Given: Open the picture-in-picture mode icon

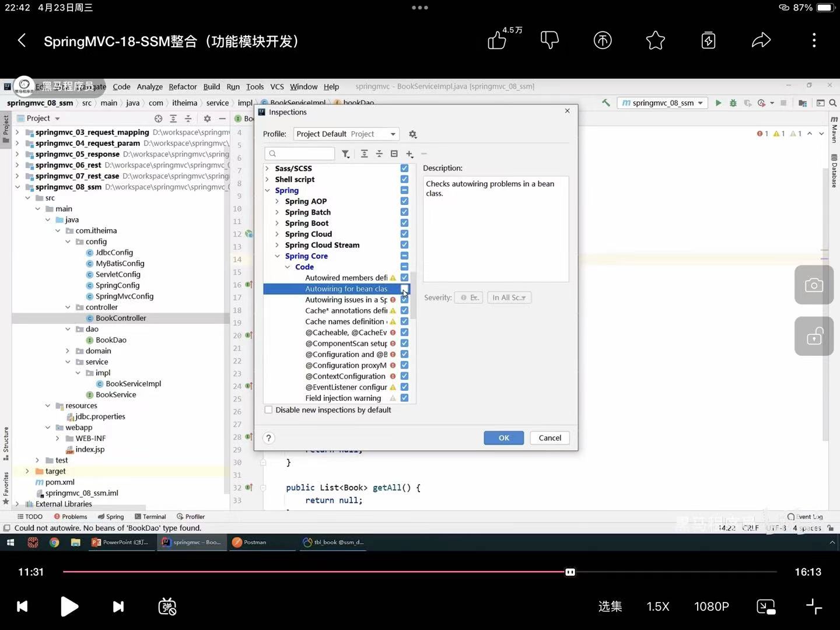Looking at the screenshot, I should tap(765, 607).
